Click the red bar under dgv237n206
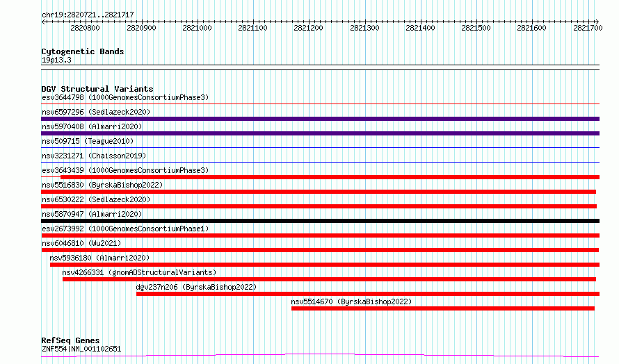Image resolution: width=619 pixels, height=364 pixels. (368, 294)
